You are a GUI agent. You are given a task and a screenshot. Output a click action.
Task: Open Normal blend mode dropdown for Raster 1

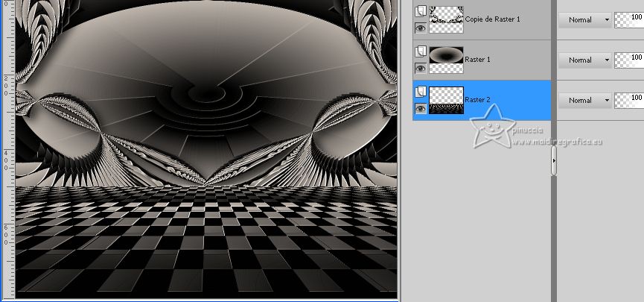click(585, 60)
